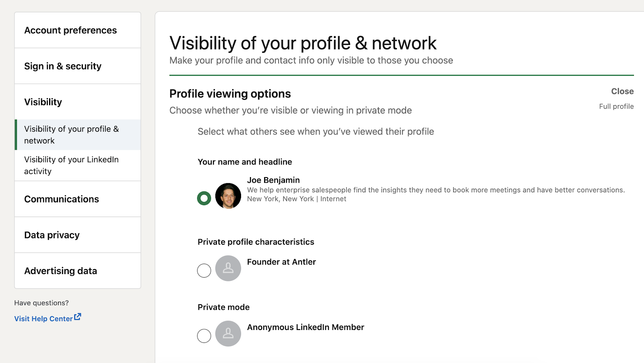Screen dimensions: 644x363
Task: Expand the Sign in & security section
Action: click(x=63, y=66)
